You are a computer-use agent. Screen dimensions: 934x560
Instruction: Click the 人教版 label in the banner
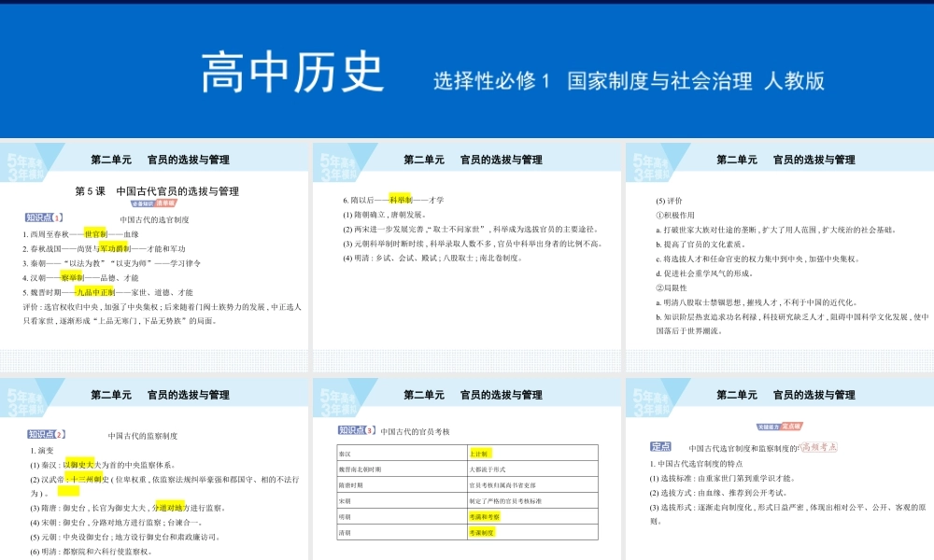point(794,81)
